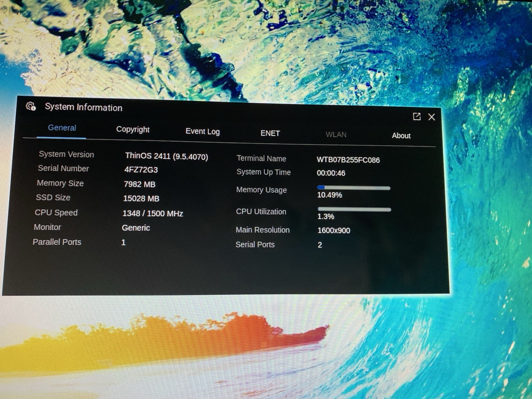Select the 15028 MB SSD value

[x=141, y=199]
